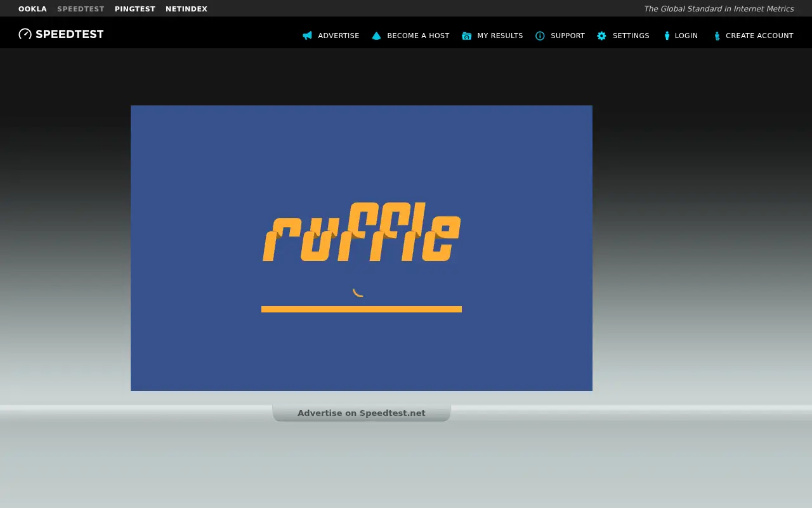This screenshot has width=812, height=508.
Task: Click the SPEEDTEST wordmark in header
Action: (x=69, y=34)
